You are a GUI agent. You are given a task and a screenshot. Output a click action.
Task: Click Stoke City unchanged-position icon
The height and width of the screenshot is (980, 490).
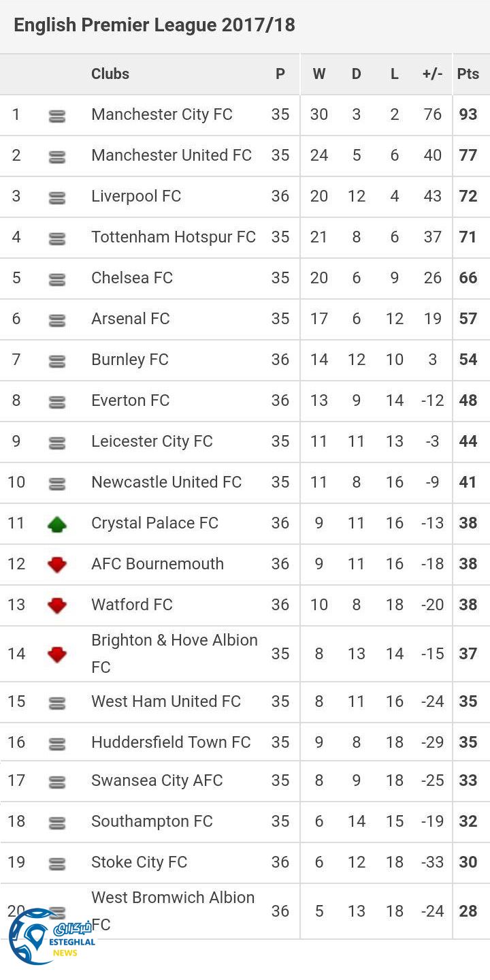pos(57,864)
